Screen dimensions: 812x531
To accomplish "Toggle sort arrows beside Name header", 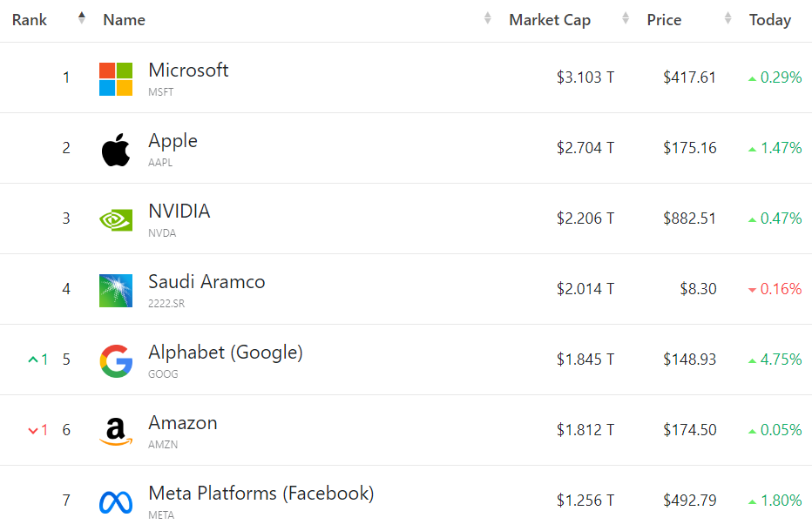I will pos(488,18).
